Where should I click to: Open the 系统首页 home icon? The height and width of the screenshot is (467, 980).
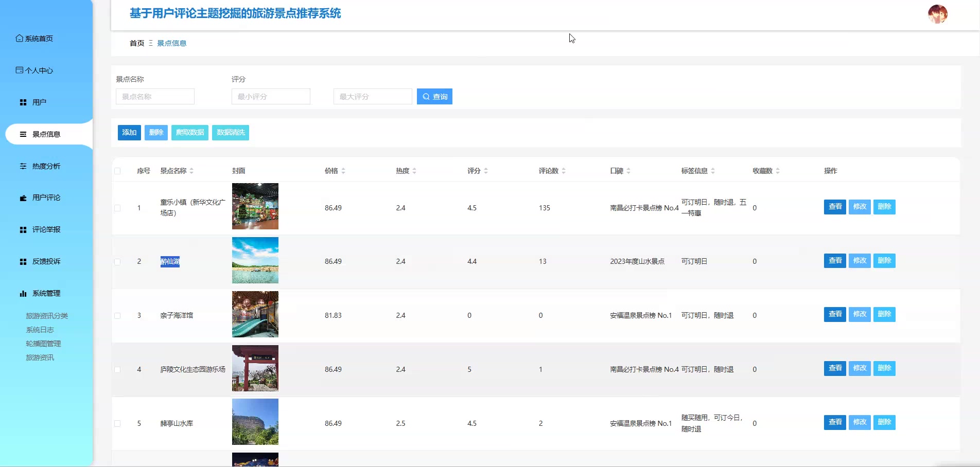20,38
